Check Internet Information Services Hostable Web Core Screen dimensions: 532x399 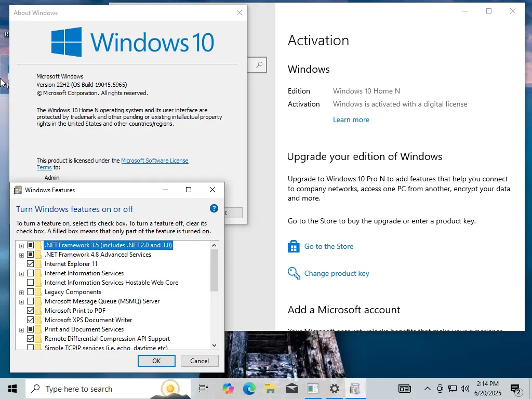pos(30,282)
